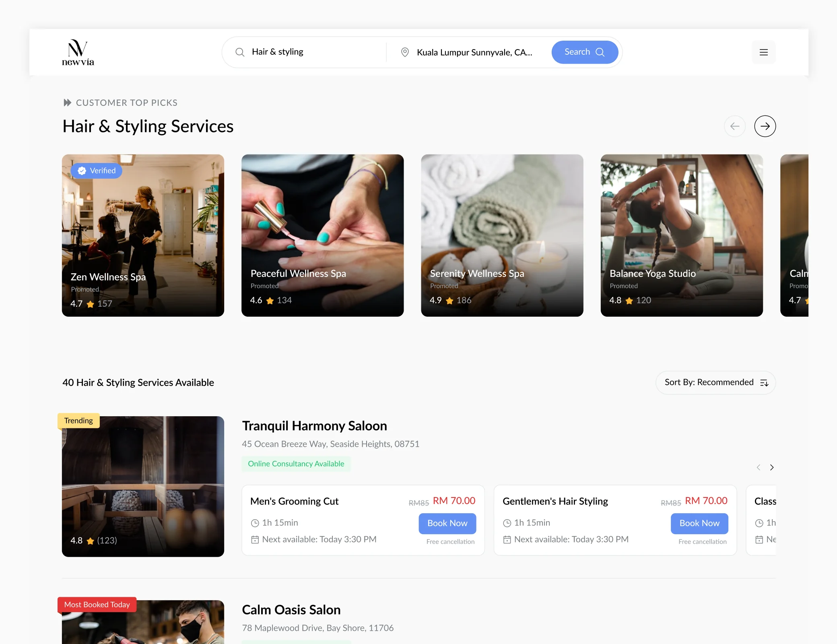
Task: Open the Balance Yoga Studio card
Action: click(x=682, y=235)
